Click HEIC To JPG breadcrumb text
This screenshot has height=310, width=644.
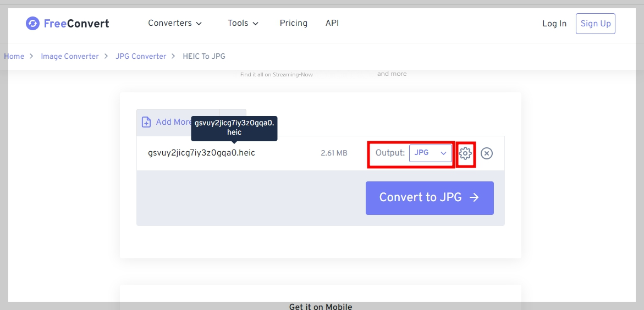(x=203, y=56)
